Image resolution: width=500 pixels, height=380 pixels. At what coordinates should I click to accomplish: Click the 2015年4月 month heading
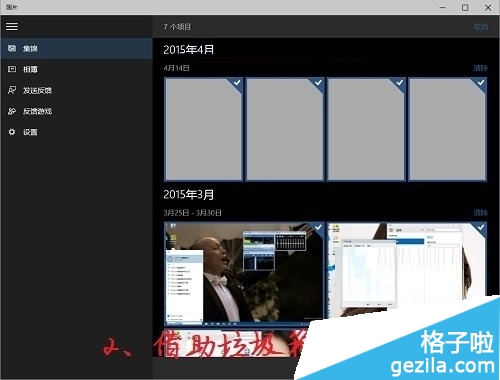(189, 50)
